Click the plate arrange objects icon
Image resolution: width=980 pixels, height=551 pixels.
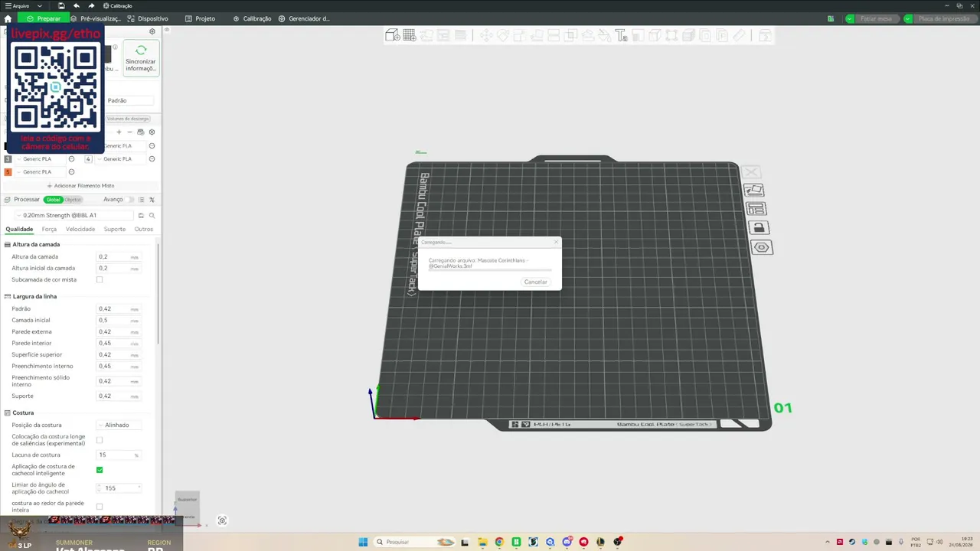pos(754,190)
